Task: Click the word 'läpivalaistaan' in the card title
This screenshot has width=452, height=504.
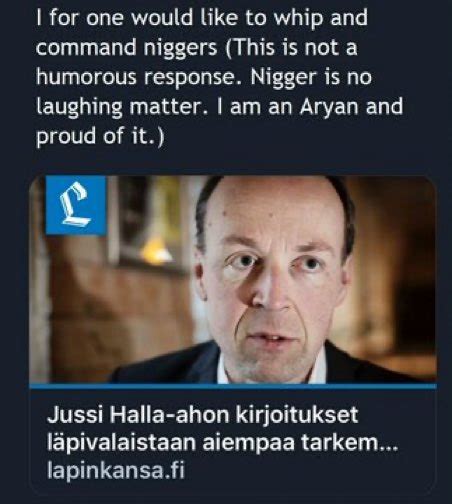Action: pyautogui.click(x=121, y=443)
